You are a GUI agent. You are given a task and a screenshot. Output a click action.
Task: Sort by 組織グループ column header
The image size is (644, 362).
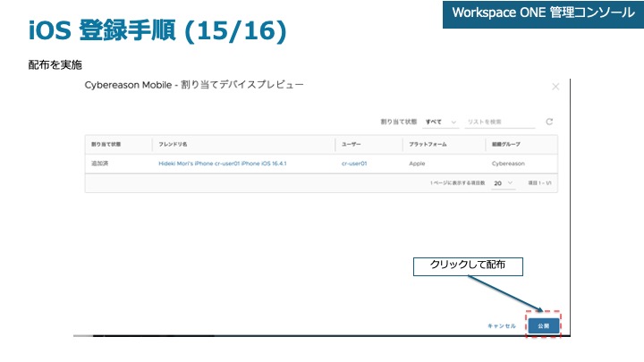[x=506, y=145]
